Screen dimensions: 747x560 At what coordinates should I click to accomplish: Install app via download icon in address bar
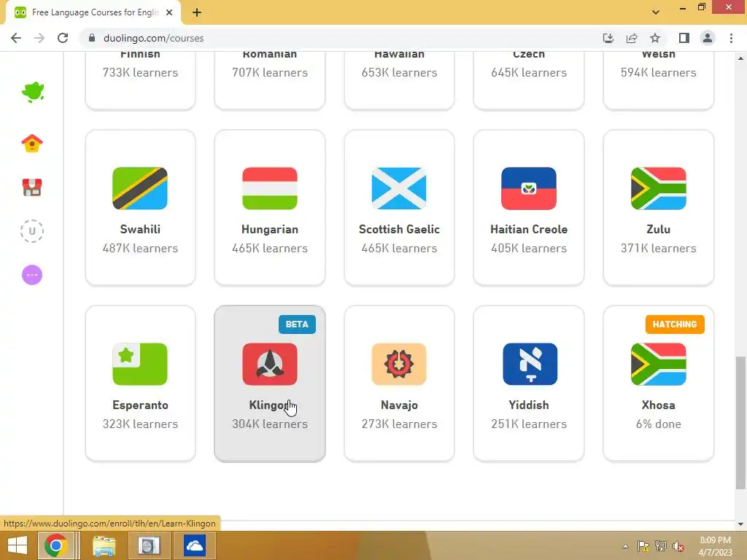point(608,38)
